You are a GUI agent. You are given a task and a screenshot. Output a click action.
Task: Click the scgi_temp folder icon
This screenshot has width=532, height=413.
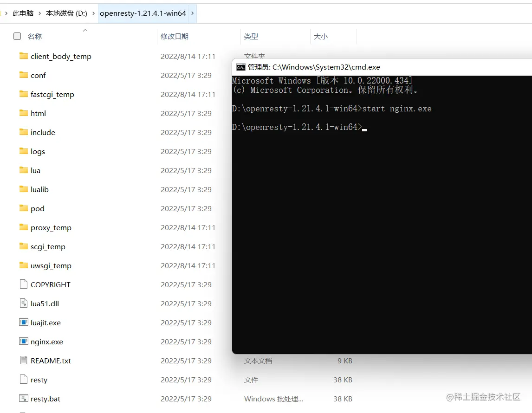(x=23, y=246)
